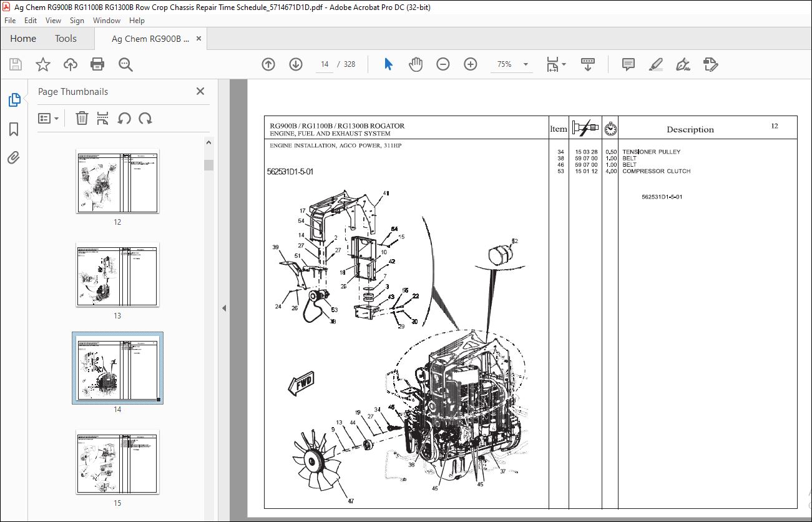Click the 'Item' column header
Image resolution: width=812 pixels, height=522 pixels.
pos(559,129)
